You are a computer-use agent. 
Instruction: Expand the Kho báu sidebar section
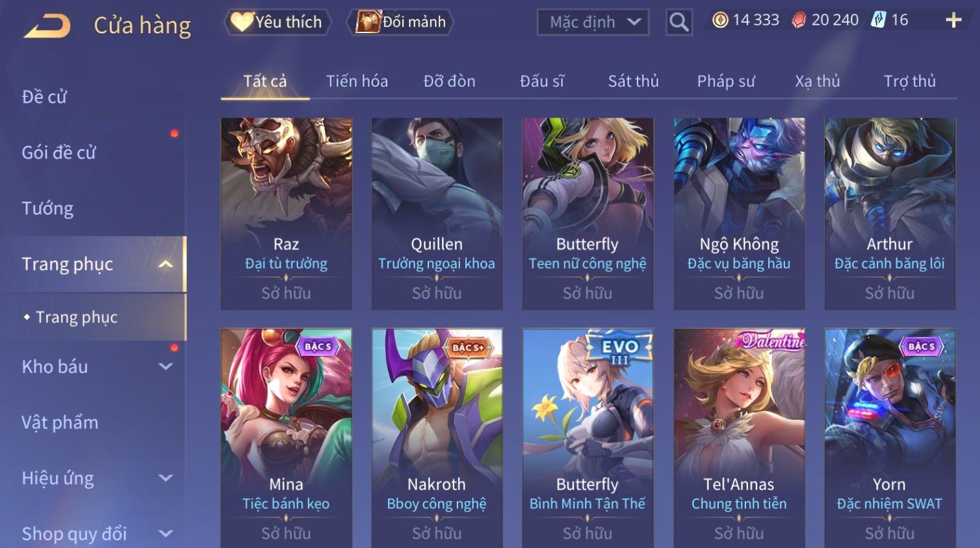pos(166,367)
